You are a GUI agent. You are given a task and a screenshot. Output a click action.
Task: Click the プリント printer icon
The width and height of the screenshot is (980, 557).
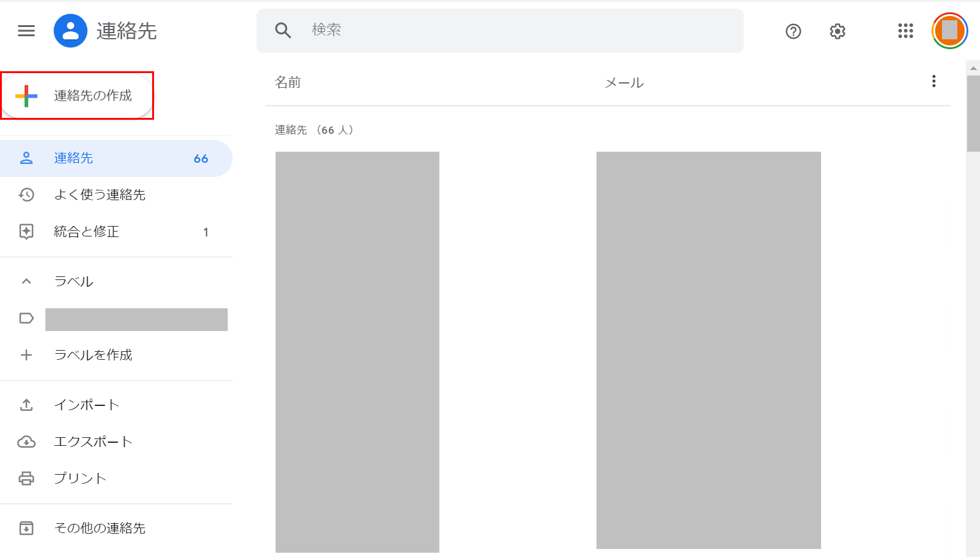click(26, 478)
